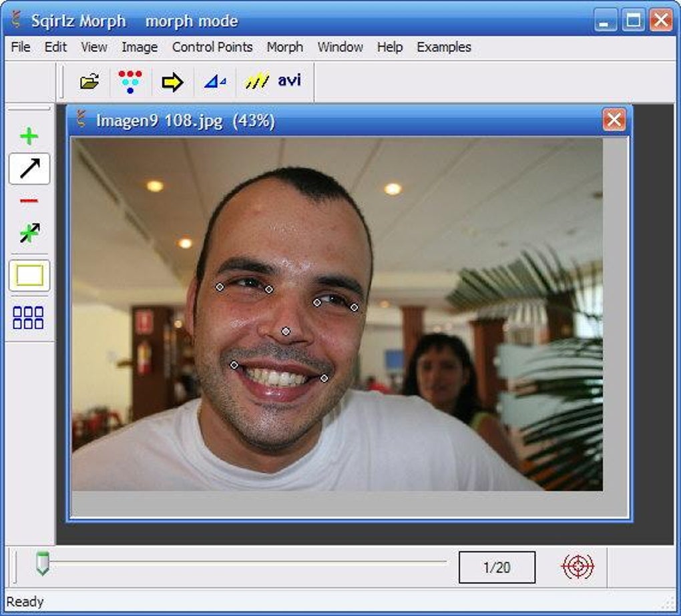
Task: Click the frame slider handle
Action: click(43, 563)
